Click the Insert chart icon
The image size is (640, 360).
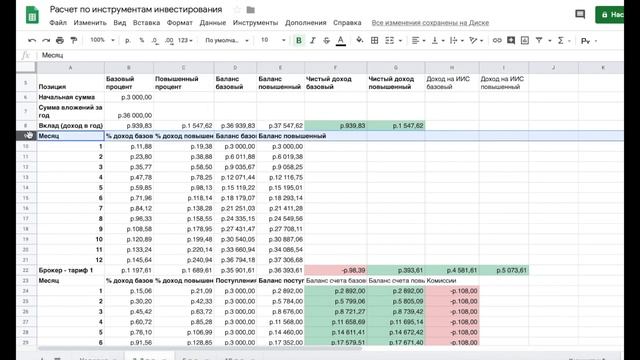click(525, 40)
